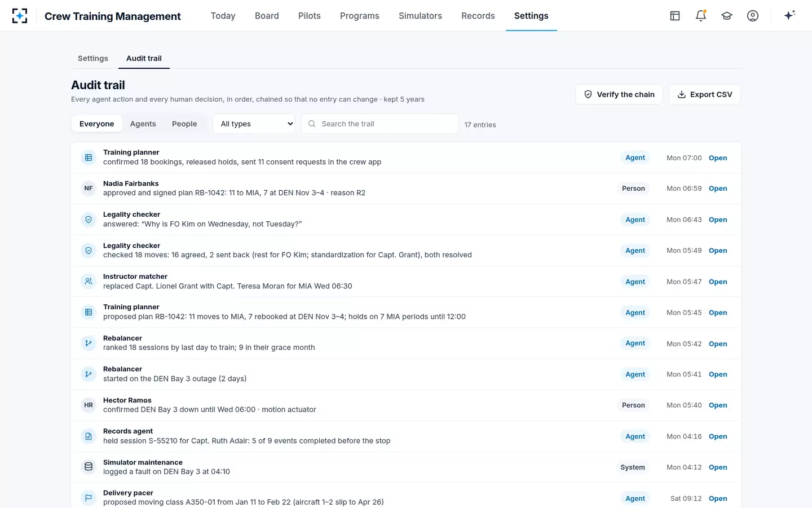
Task: Click the Agent badge on the Mon 05:45 entry
Action: (x=636, y=313)
